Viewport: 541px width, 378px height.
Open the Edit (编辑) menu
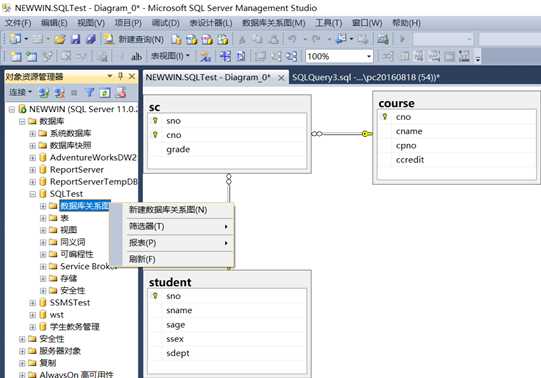point(54,23)
